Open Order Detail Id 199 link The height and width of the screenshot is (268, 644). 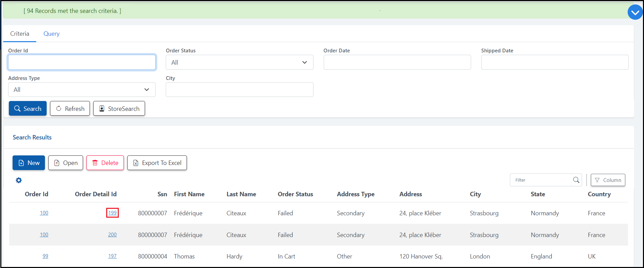(112, 213)
